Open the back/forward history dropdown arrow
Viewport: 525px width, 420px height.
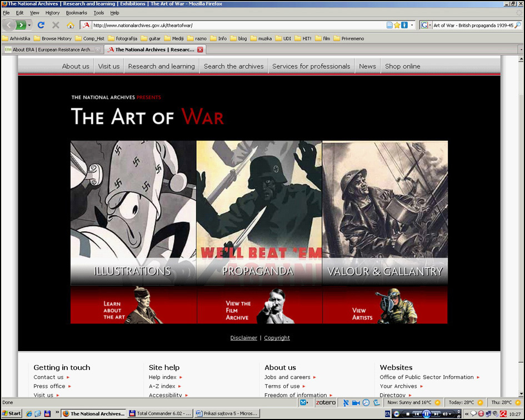pyautogui.click(x=29, y=25)
